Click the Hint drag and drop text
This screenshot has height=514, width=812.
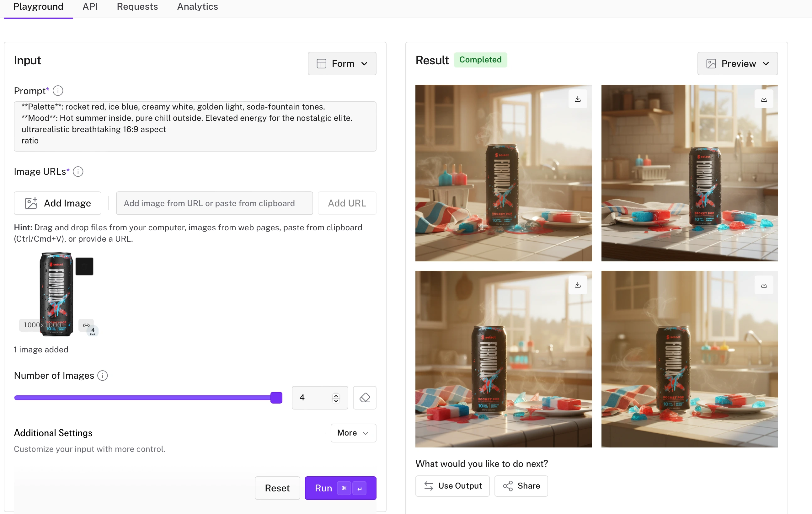click(188, 233)
